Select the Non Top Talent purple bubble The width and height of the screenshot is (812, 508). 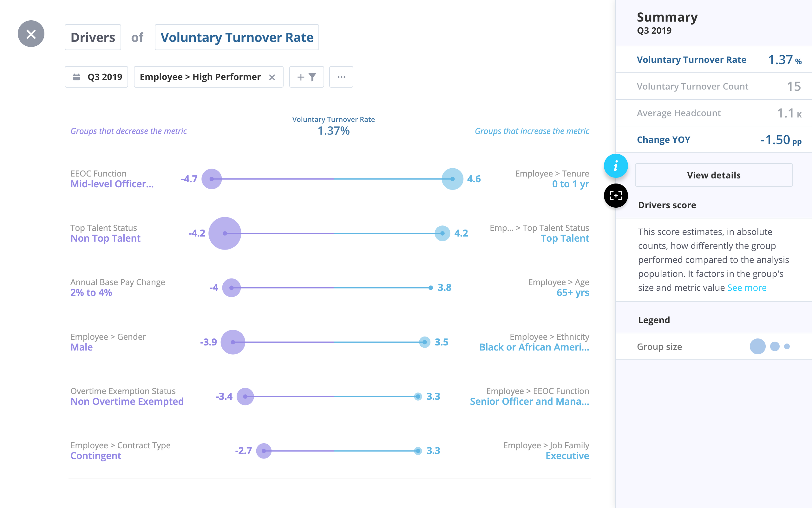(x=225, y=233)
